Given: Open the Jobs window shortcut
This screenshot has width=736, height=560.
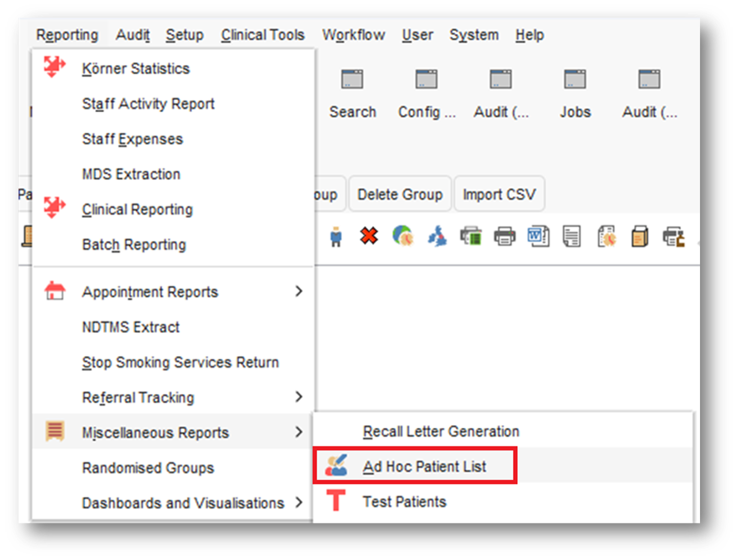Looking at the screenshot, I should coord(575,94).
